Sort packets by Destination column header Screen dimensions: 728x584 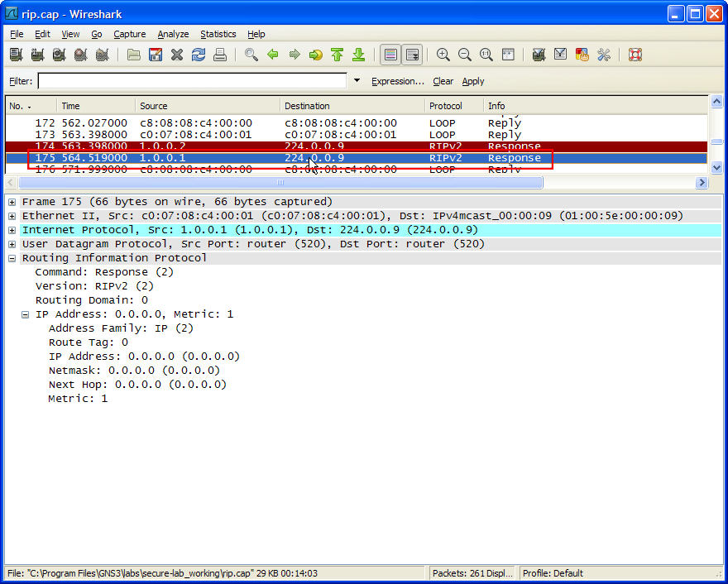[352, 106]
